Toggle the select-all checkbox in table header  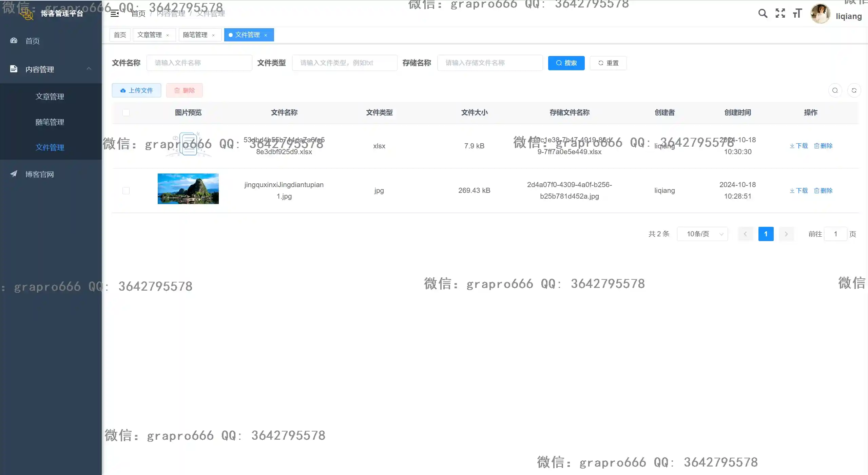click(126, 112)
